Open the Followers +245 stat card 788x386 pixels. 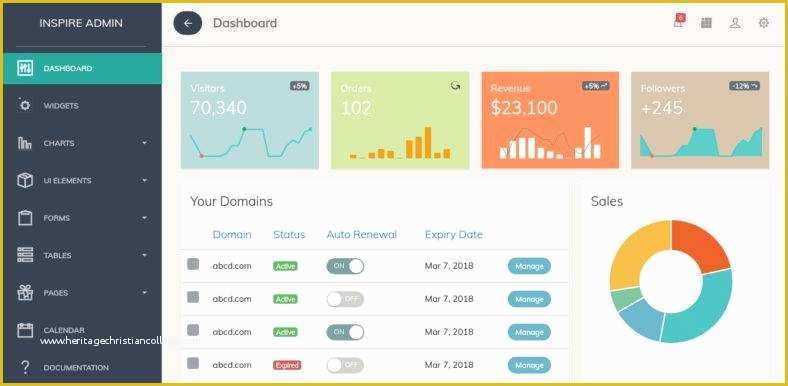pyautogui.click(x=700, y=120)
